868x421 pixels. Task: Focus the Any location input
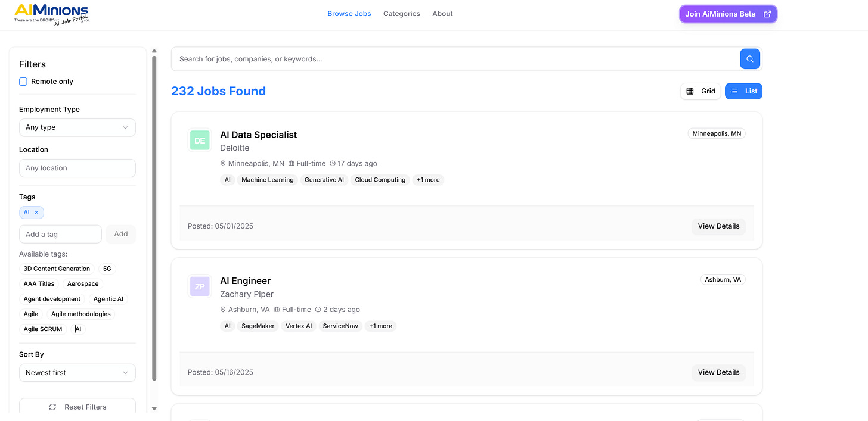pyautogui.click(x=77, y=168)
